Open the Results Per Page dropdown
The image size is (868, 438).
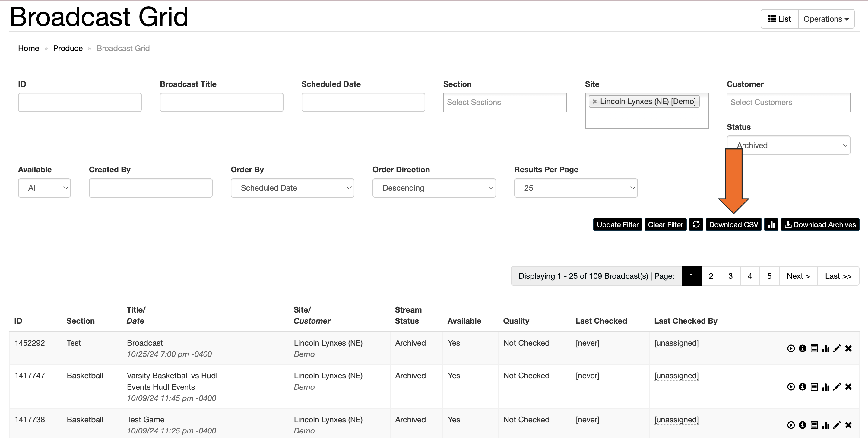click(575, 188)
